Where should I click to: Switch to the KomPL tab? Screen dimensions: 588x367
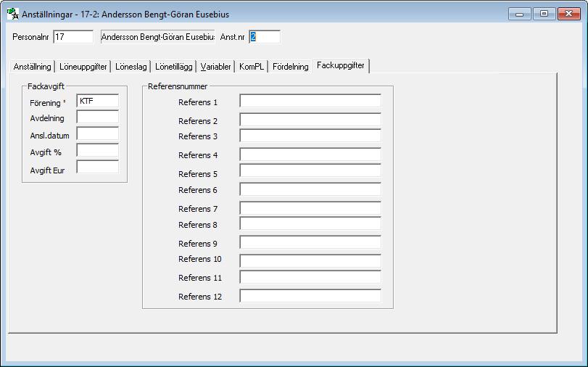[x=252, y=67]
